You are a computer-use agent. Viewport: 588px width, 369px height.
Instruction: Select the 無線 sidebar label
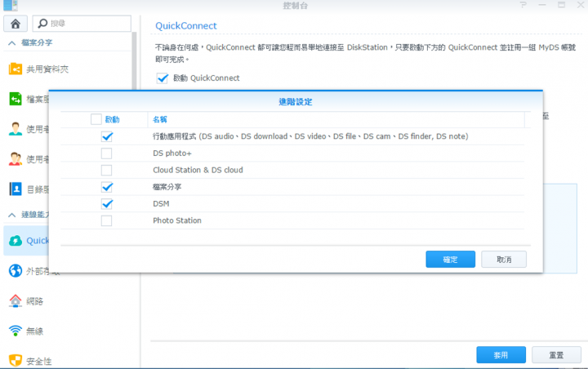tap(35, 331)
